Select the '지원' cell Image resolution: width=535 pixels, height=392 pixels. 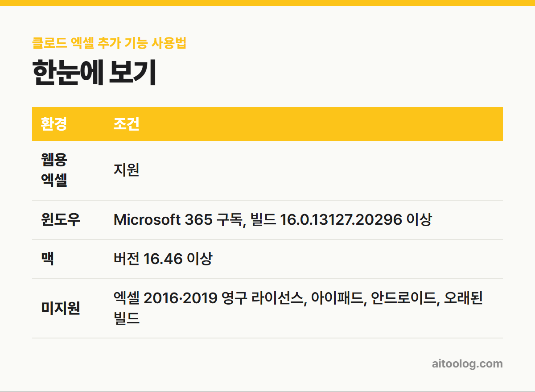(127, 170)
